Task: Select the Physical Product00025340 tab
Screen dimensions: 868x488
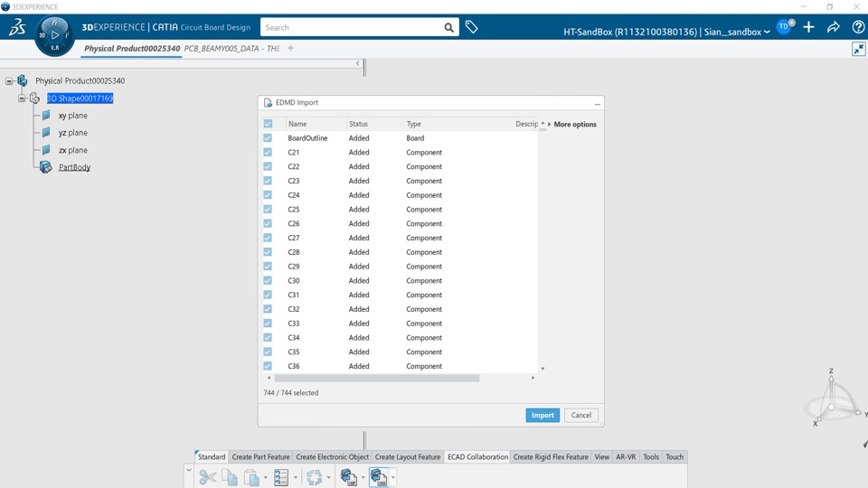Action: click(132, 49)
